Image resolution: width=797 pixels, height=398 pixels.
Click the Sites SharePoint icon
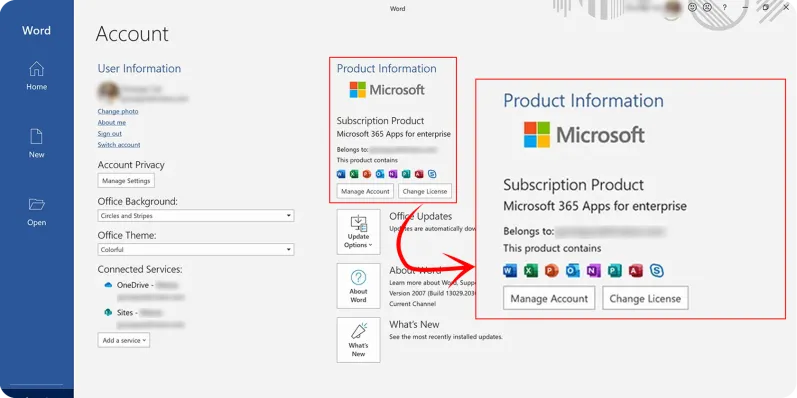(108, 313)
